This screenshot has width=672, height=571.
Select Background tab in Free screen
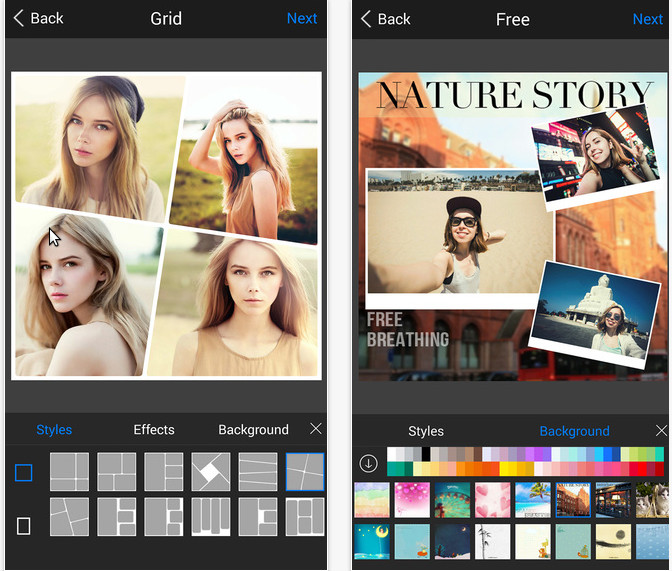coord(574,431)
